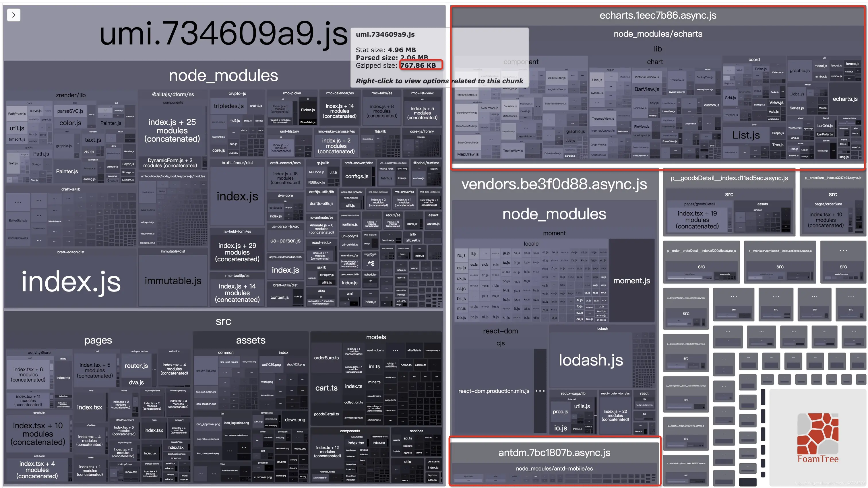The image size is (868, 488).
Task: Click the color.js block in zrender
Action: point(70,123)
